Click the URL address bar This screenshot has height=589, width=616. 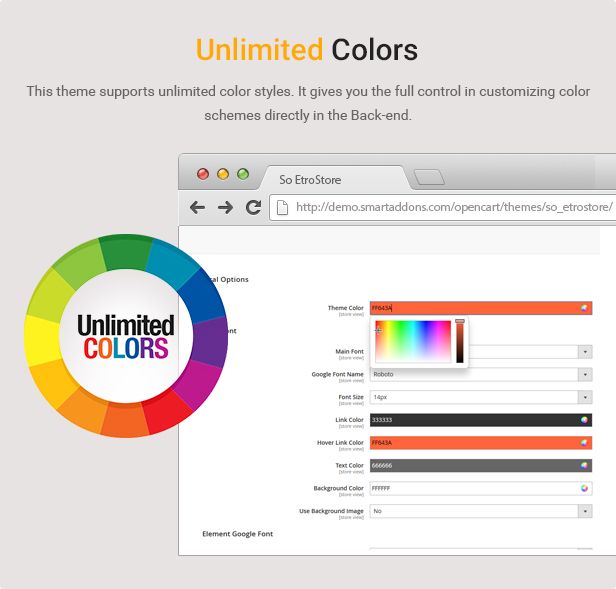[x=450, y=207]
